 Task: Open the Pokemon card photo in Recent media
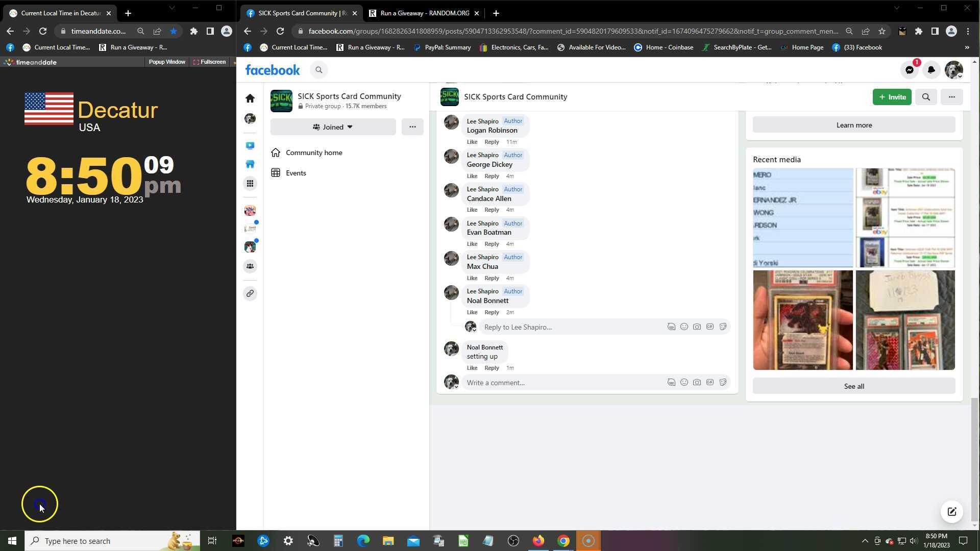802,320
